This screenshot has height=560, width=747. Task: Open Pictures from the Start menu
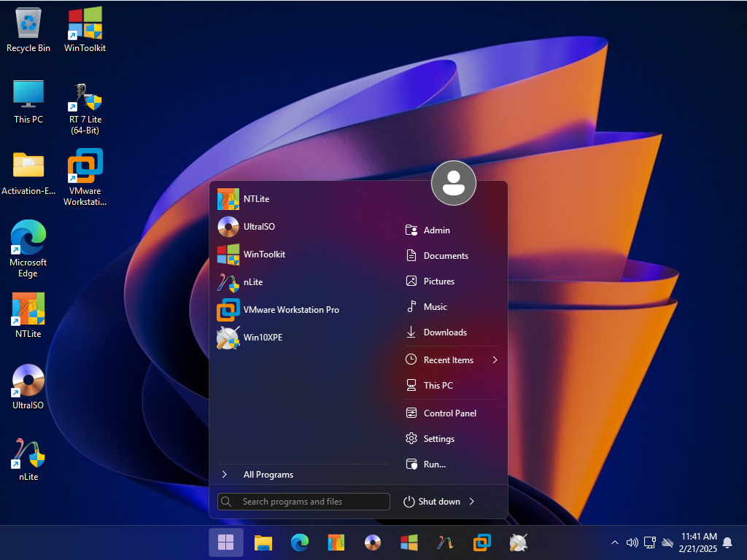click(451, 281)
